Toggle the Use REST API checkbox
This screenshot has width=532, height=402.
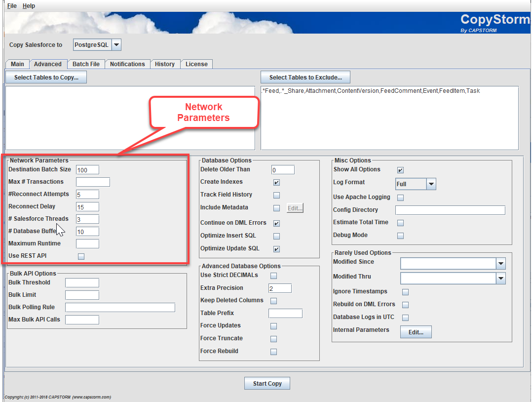[x=81, y=256]
